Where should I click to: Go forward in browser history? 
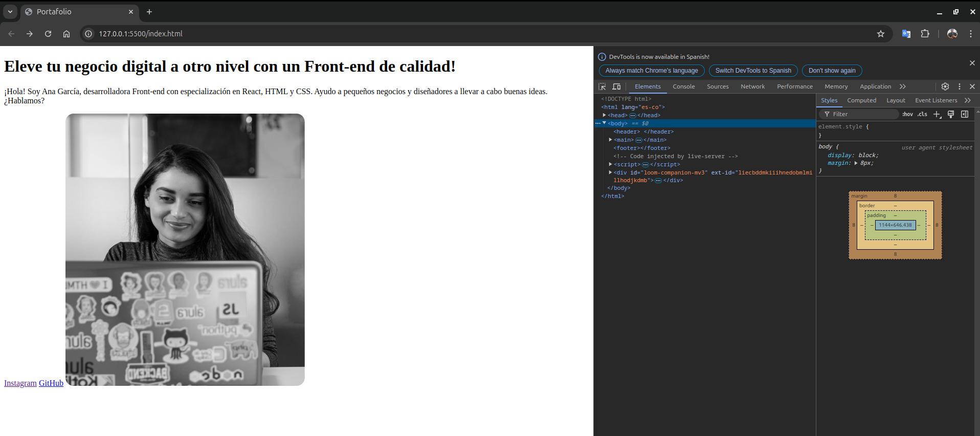pyautogui.click(x=30, y=34)
